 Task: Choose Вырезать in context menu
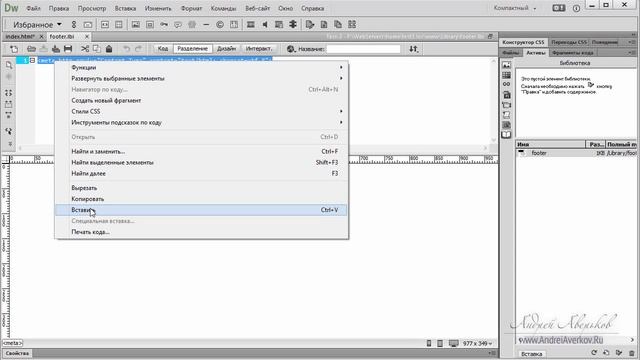pos(202,188)
